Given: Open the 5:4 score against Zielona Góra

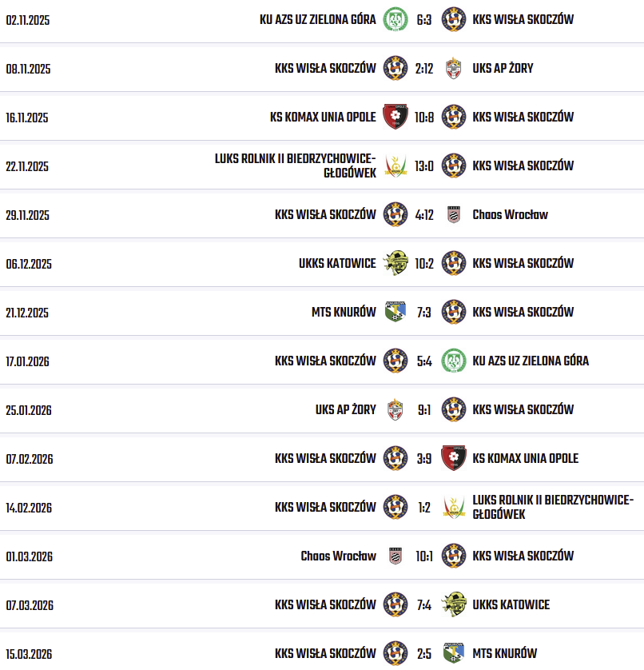Looking at the screenshot, I should click(x=423, y=361).
